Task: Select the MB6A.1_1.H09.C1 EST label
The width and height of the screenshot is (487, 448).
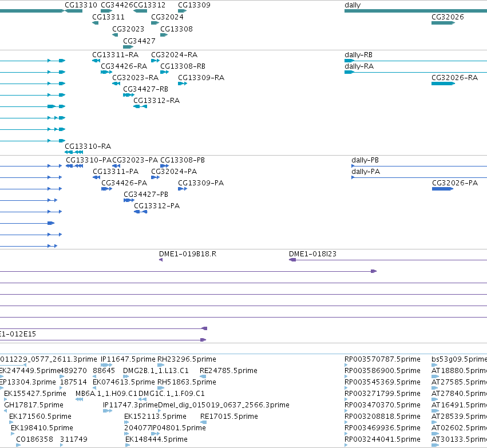Action: coord(106,393)
